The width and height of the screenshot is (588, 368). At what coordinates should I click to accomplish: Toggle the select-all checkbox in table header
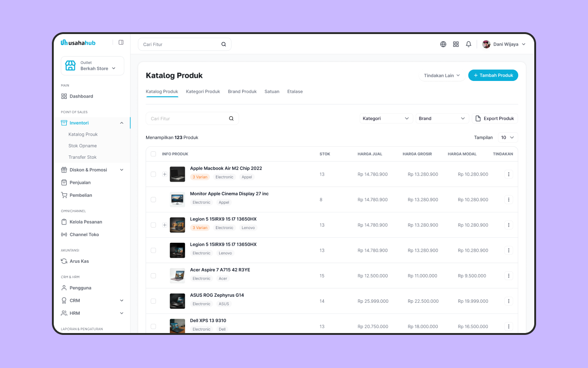[x=153, y=154]
